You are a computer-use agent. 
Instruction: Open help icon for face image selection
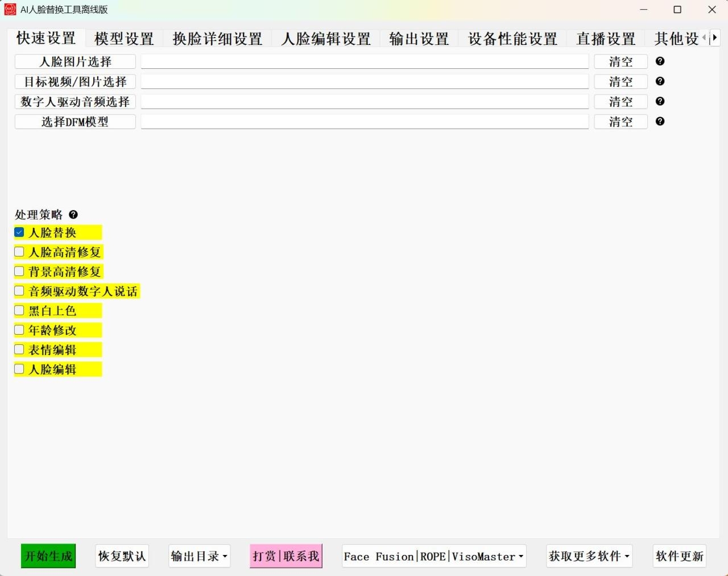[x=660, y=61]
